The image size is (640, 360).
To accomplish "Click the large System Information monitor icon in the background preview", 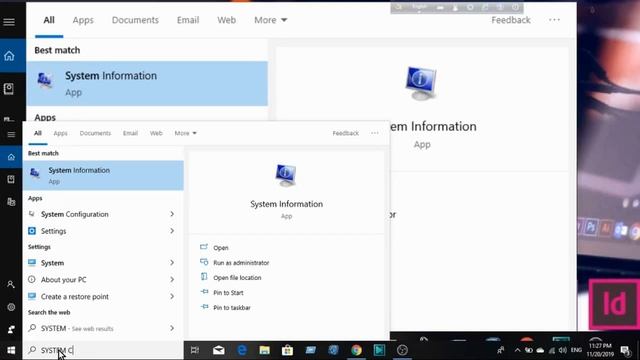I will click(x=421, y=83).
